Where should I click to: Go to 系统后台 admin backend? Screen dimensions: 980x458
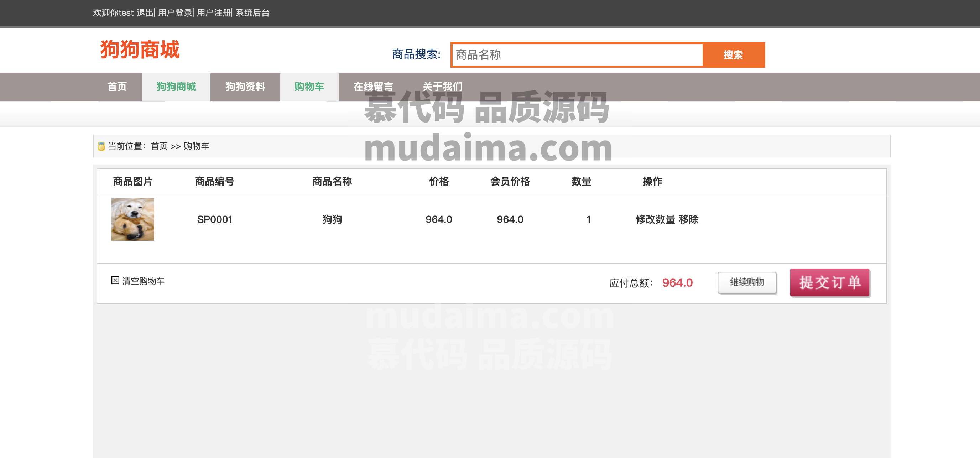coord(252,13)
